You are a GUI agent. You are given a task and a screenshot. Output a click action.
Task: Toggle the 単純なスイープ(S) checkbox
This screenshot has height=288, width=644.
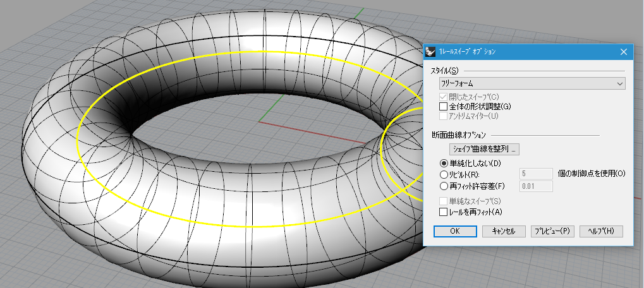pos(443,201)
